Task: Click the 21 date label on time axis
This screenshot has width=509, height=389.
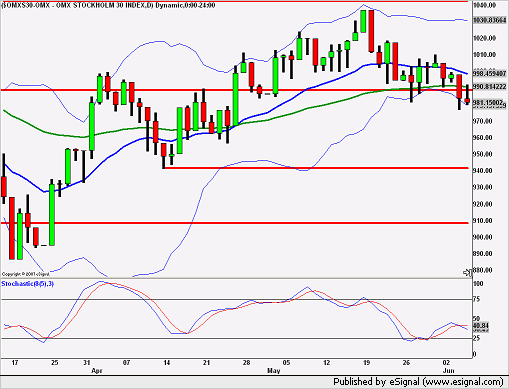Action: (x=206, y=363)
